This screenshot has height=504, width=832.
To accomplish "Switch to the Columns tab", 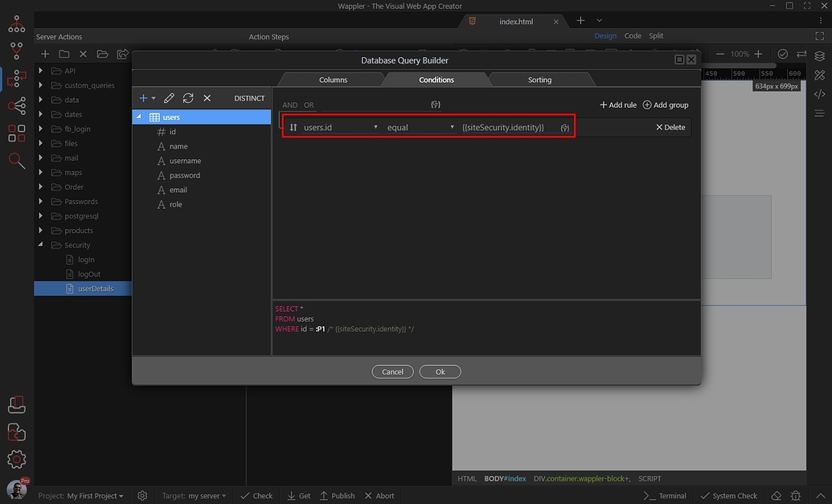I will point(334,80).
